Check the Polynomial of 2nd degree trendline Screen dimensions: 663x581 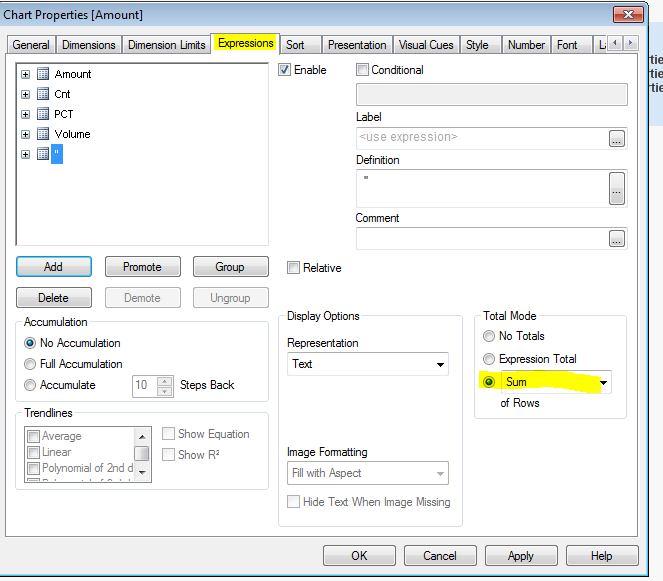(33, 468)
